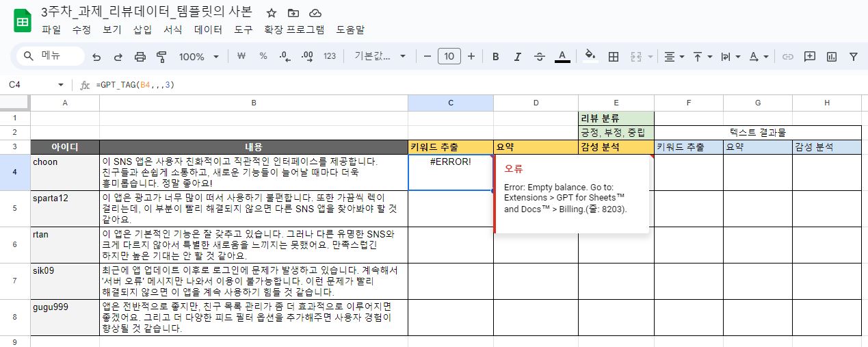Select the 텍스트 결과물 merged cell
The width and height of the screenshot is (868, 347).
[757, 133]
